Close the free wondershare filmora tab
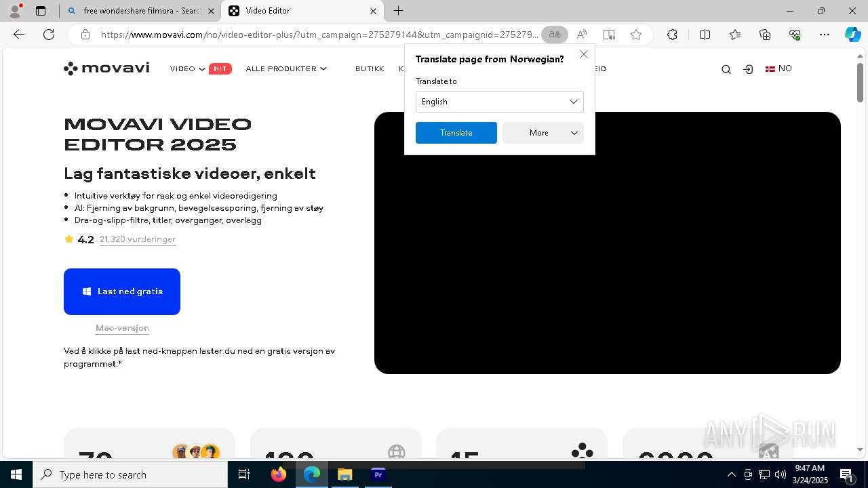This screenshot has width=868, height=488. pos(211,11)
